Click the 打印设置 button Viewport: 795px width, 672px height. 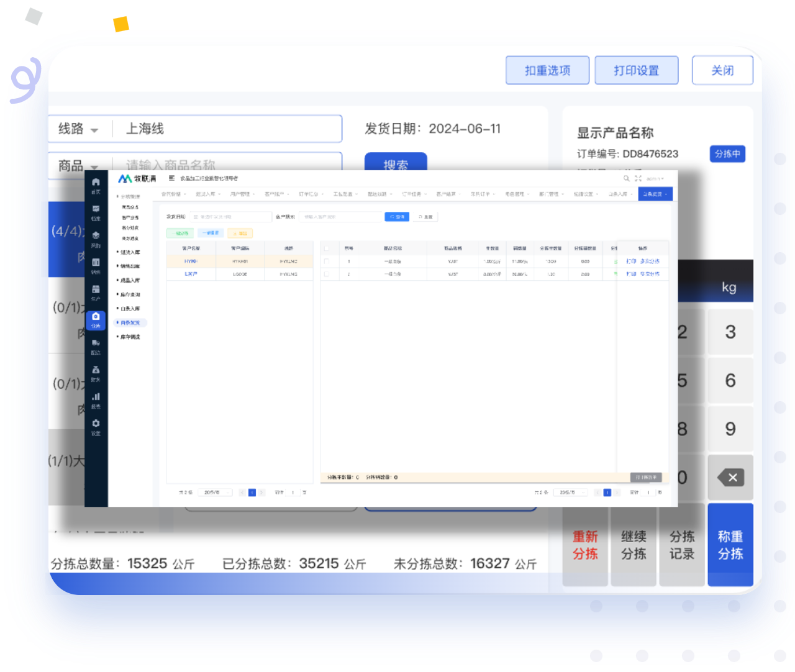click(636, 70)
